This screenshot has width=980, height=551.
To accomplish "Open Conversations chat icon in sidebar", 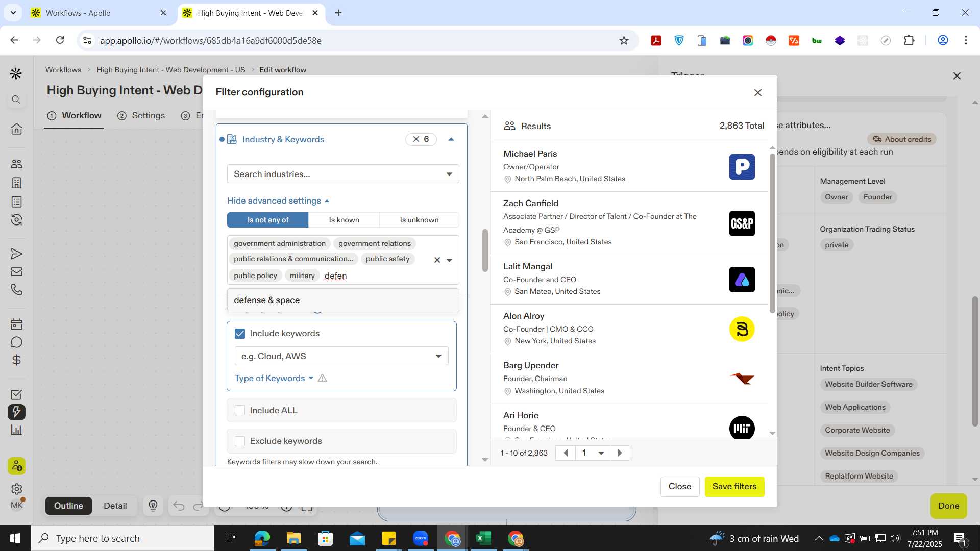I will click(16, 342).
